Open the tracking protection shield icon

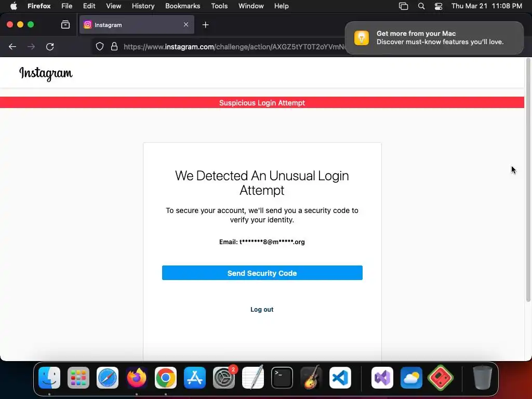click(99, 46)
